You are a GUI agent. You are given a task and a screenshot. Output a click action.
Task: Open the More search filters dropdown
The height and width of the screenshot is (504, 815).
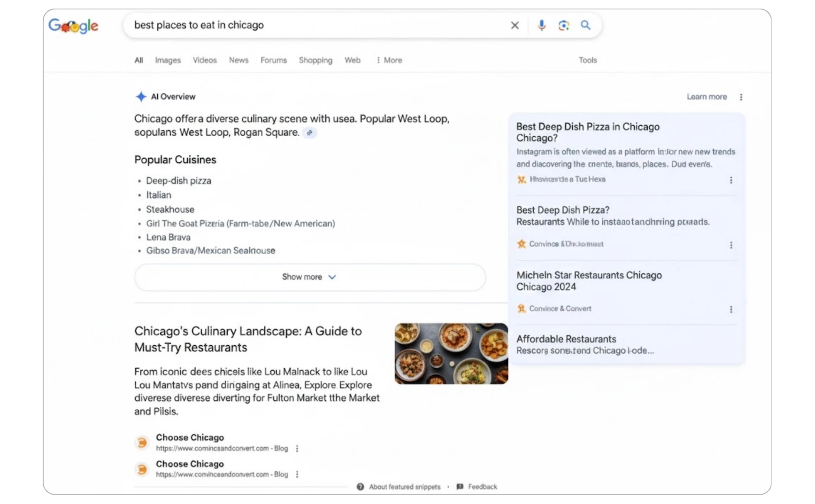(389, 60)
